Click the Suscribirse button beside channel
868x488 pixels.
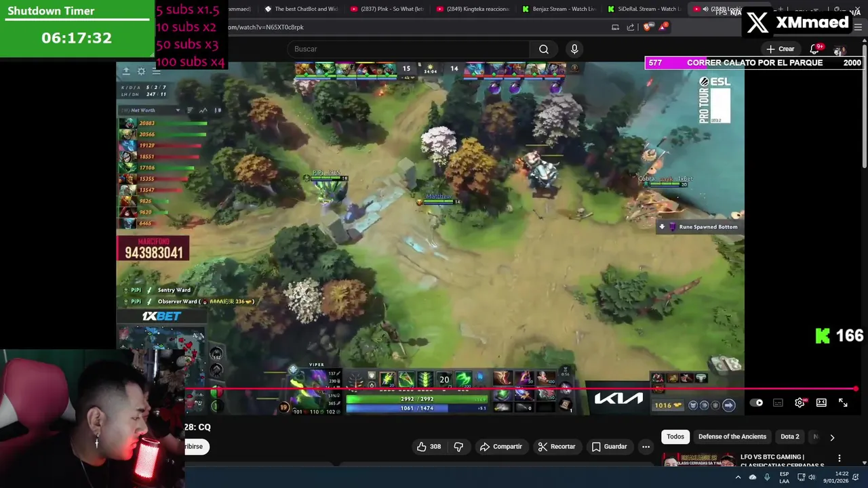coord(196,447)
